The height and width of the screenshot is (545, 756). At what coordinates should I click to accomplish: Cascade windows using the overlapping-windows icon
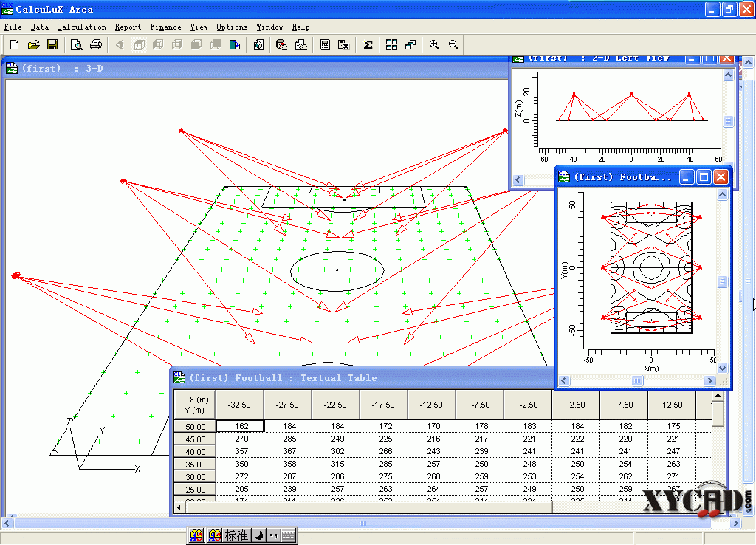click(410, 45)
